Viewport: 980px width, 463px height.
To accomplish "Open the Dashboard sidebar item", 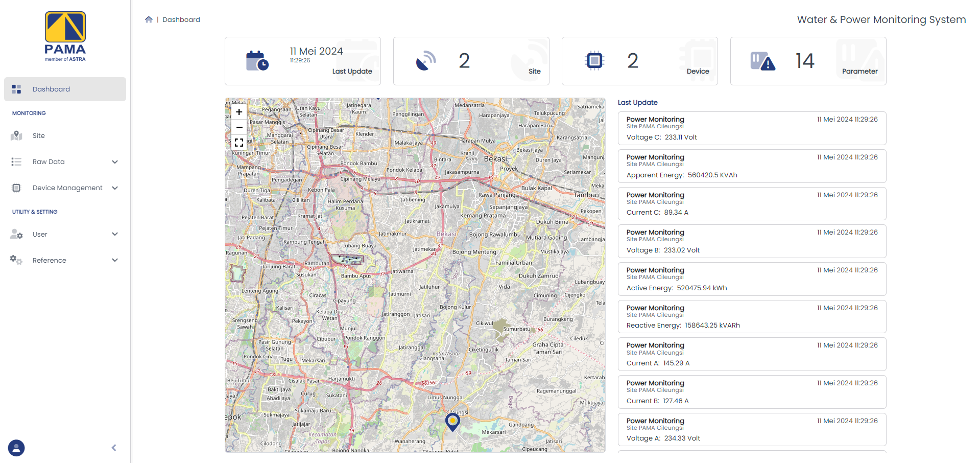I will 51,89.
